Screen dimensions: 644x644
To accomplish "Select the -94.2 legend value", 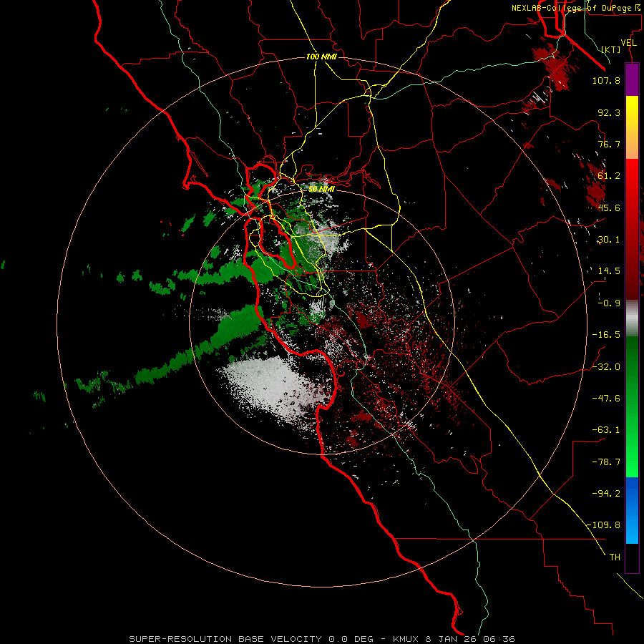I will point(606,494).
